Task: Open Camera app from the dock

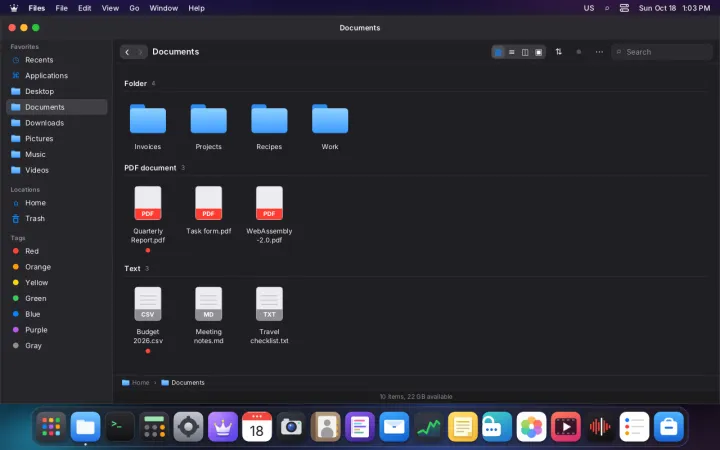Action: [291, 427]
